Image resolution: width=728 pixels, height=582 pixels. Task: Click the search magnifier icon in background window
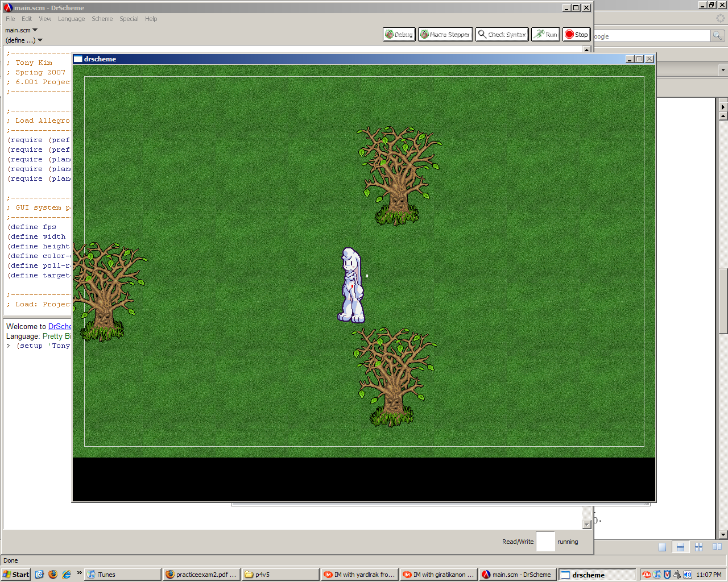(x=718, y=36)
